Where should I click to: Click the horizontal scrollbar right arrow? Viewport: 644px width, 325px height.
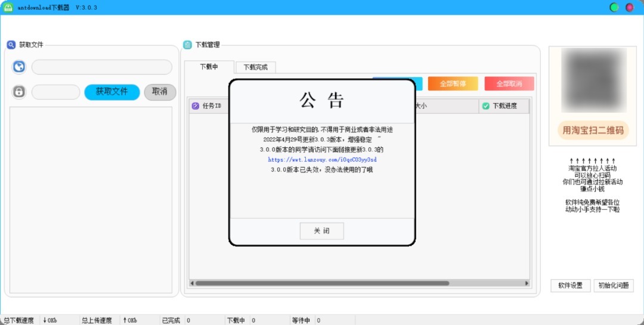pyautogui.click(x=527, y=283)
